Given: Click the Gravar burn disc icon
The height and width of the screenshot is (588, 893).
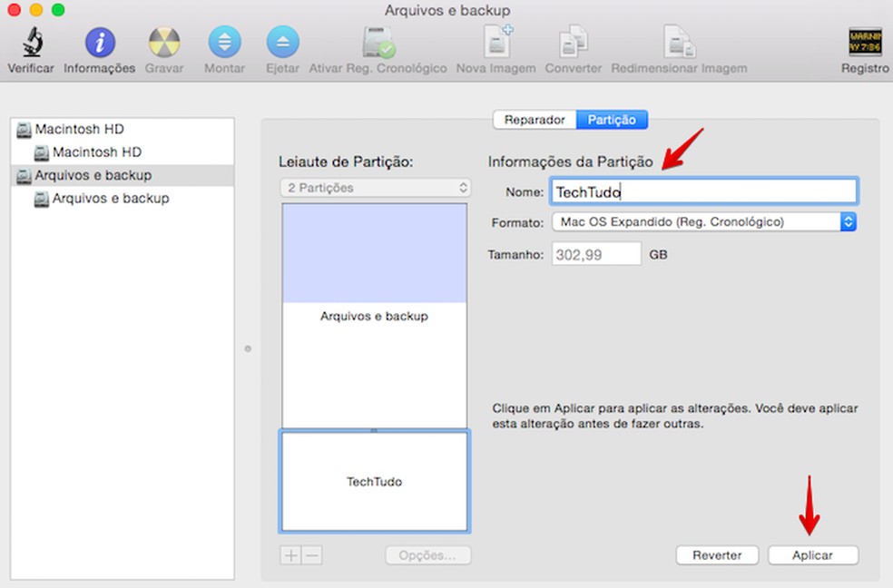Looking at the screenshot, I should point(164,43).
